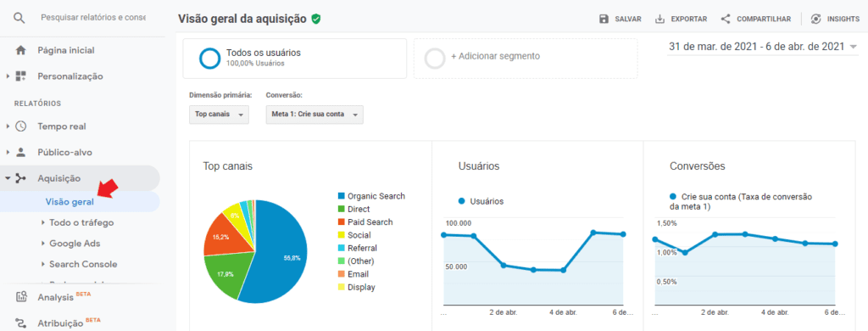Viewport: 868px width, 331px height.
Task: Click the Display legend label
Action: (x=361, y=287)
